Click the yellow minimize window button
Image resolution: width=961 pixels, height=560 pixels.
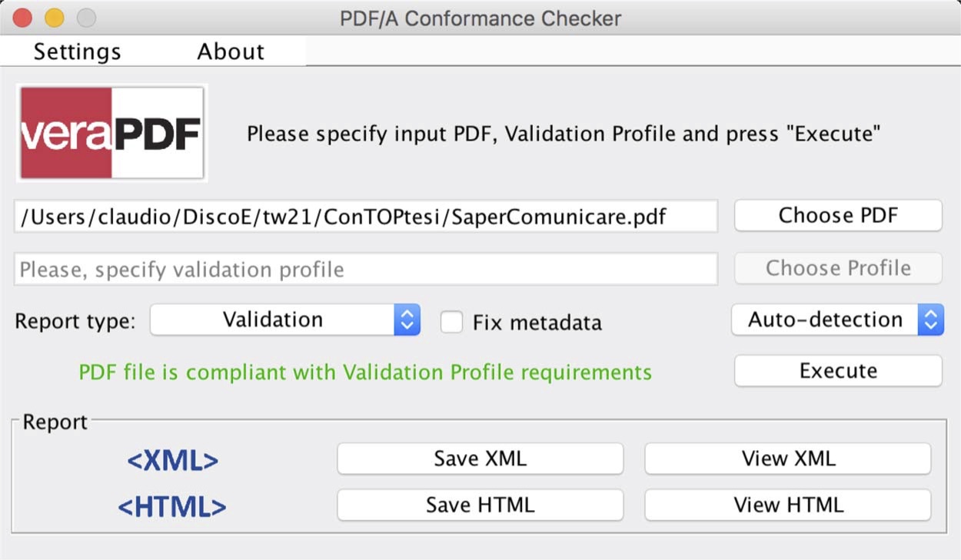(x=55, y=18)
